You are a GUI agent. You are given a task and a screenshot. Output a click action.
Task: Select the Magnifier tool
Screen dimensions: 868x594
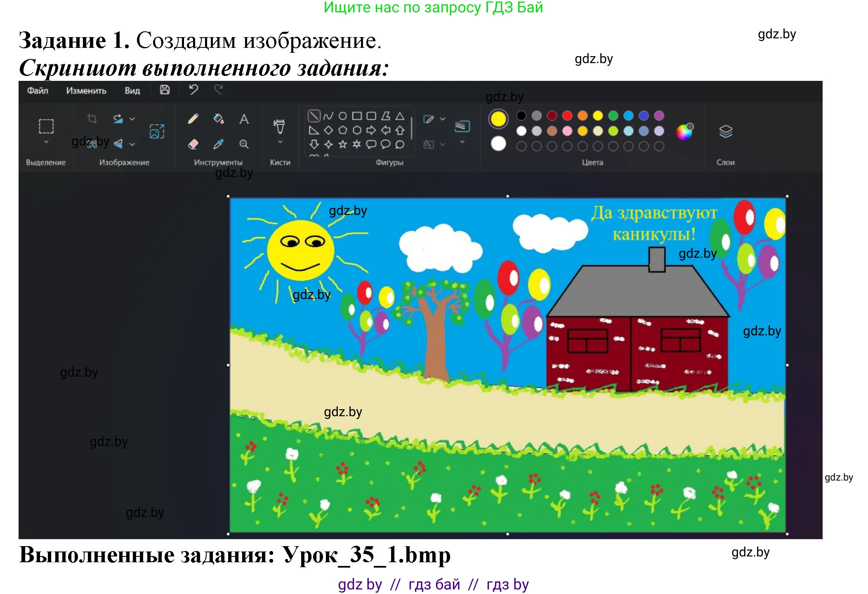[245, 144]
